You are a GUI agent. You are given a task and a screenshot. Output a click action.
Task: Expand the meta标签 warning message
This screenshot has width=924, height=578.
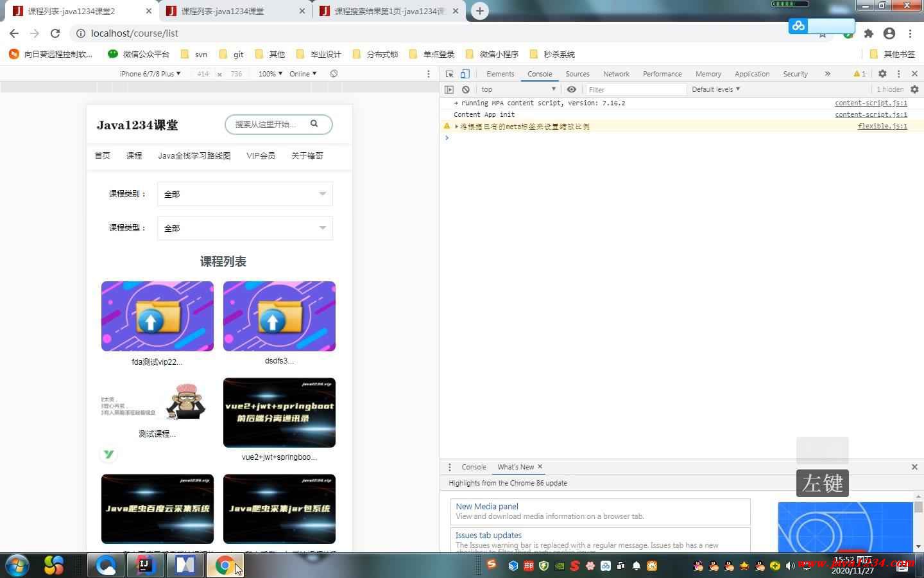pos(457,127)
